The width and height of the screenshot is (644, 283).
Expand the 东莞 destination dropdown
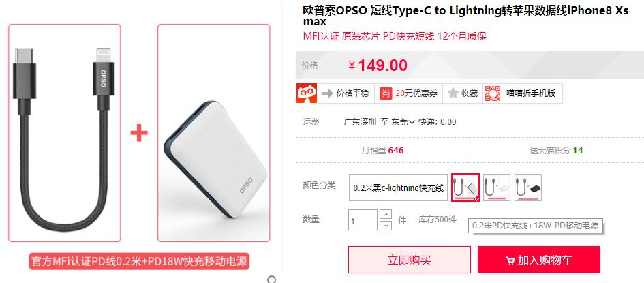click(x=403, y=122)
